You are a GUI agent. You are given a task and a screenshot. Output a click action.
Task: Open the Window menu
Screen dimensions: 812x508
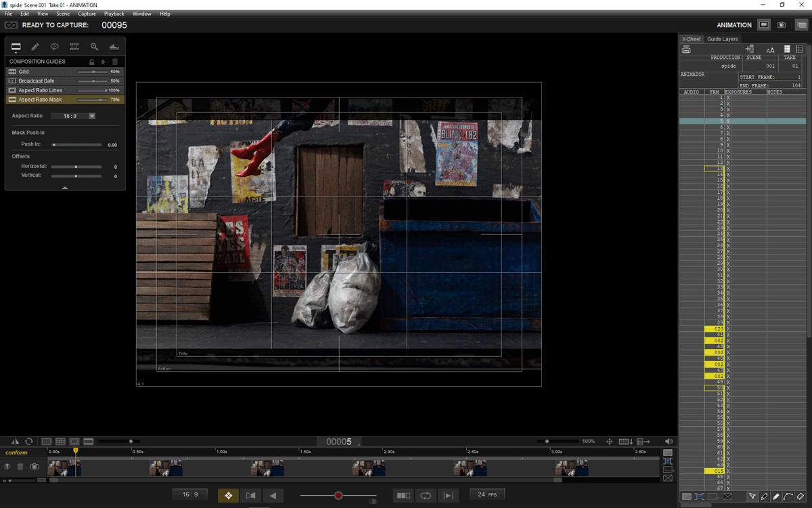tap(141, 14)
